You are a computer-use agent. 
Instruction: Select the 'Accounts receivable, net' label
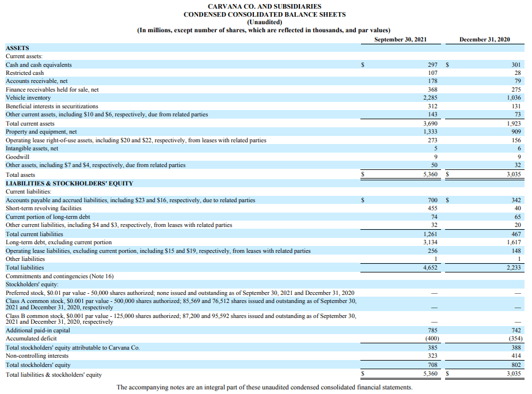click(37, 81)
